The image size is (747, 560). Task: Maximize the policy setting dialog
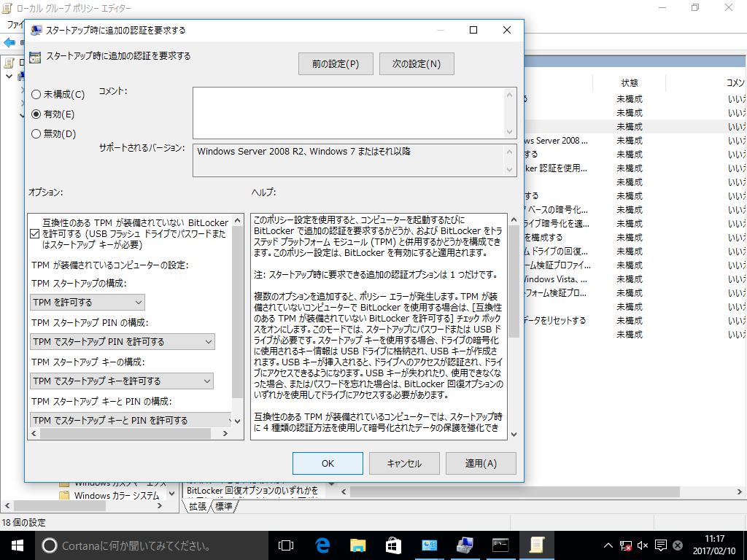[473, 30]
